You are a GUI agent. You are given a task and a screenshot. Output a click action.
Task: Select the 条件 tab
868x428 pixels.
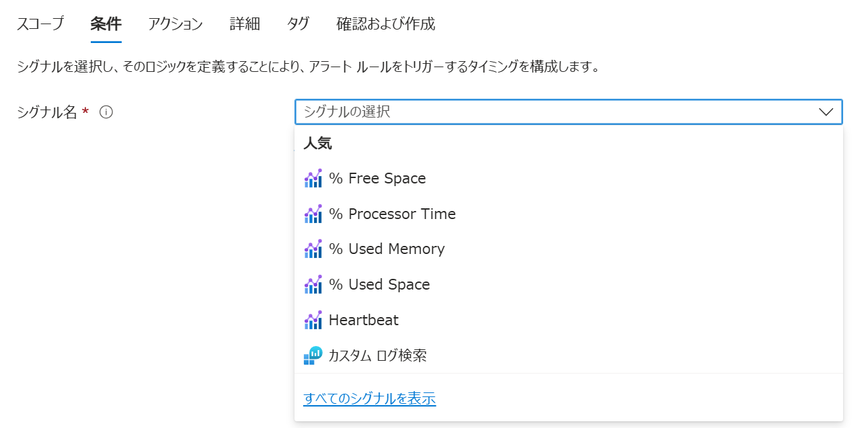tap(106, 24)
